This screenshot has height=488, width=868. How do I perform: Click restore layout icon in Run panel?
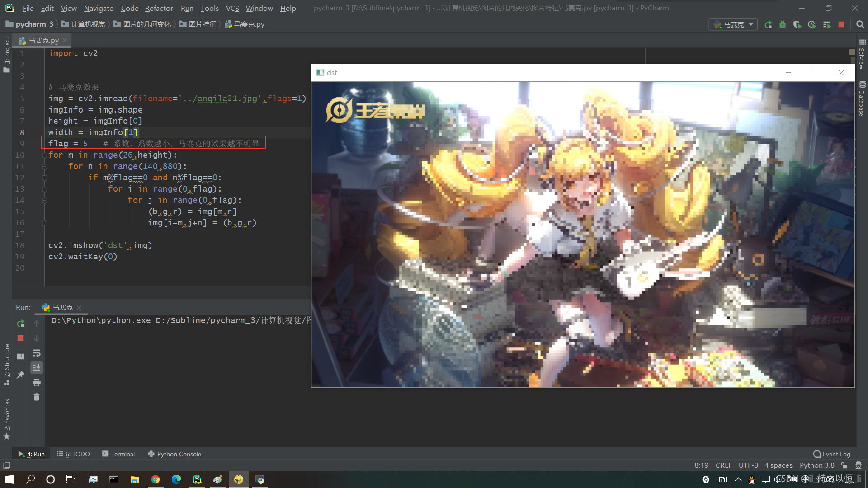pyautogui.click(x=20, y=357)
